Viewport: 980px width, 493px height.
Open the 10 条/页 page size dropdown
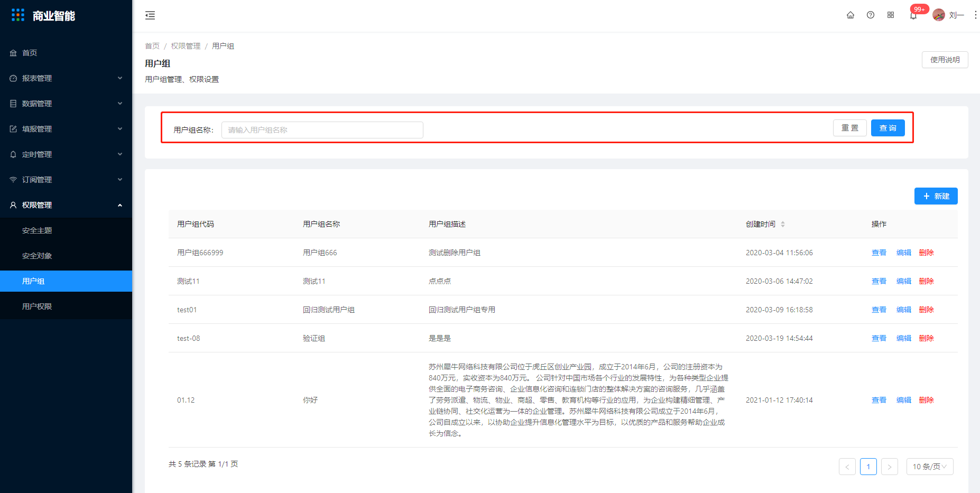point(930,467)
